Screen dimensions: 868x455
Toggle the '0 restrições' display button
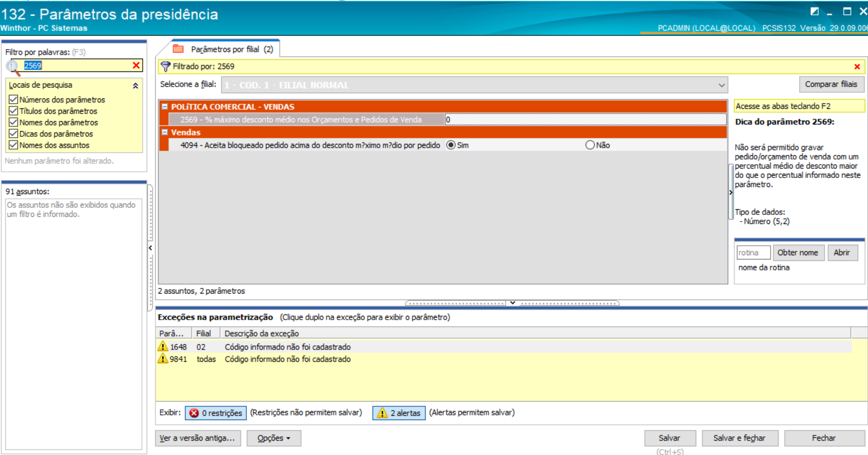pyautogui.click(x=216, y=413)
